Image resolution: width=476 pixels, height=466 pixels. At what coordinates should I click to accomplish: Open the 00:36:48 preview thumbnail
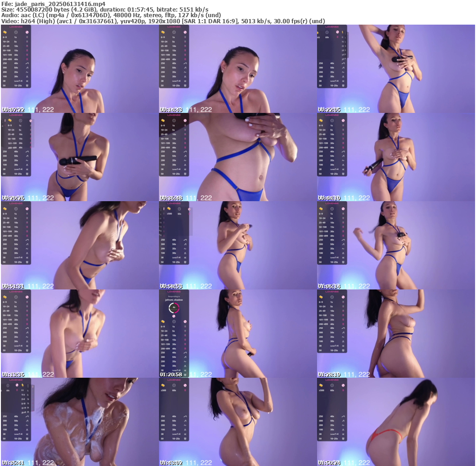(x=238, y=157)
